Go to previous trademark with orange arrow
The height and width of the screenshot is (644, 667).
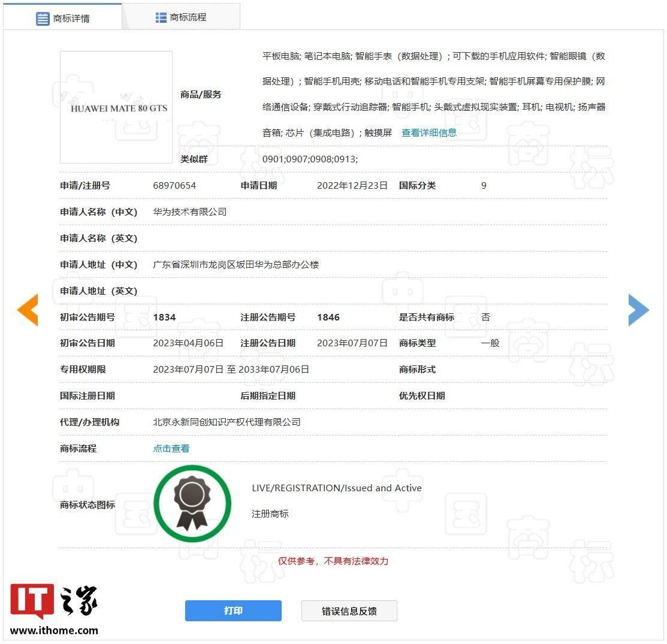[28, 310]
